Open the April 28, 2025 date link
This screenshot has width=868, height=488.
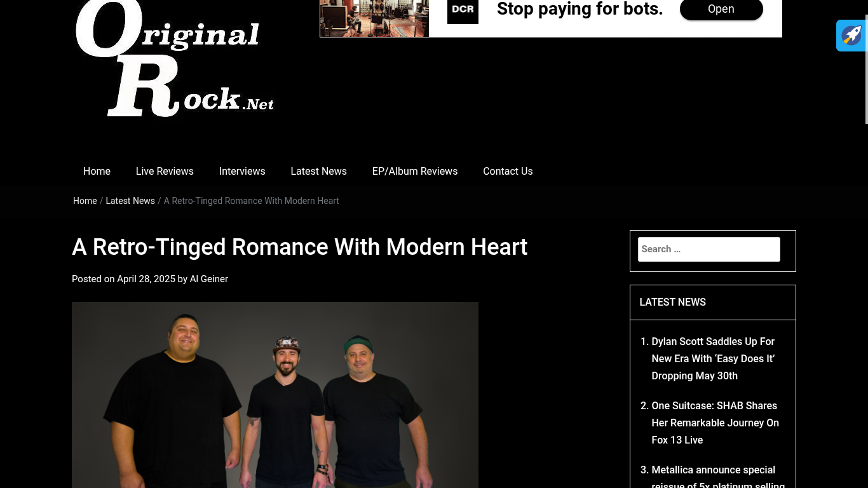pos(146,279)
